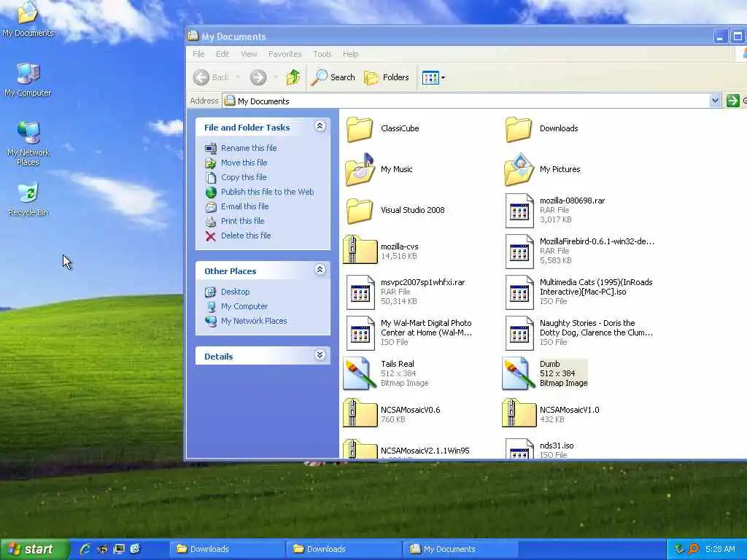
Task: Select the Naughty Stories ISO file icon
Action: click(519, 333)
